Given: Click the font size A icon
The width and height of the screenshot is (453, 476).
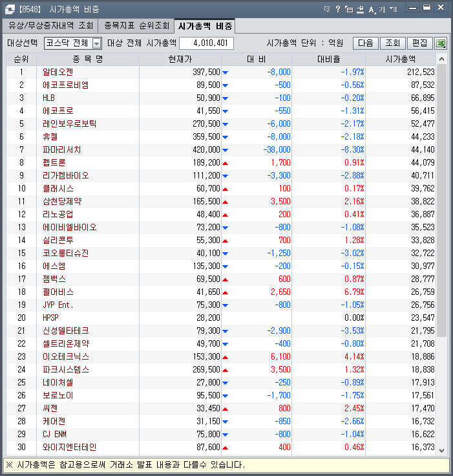Looking at the screenshot, I should [x=372, y=10].
